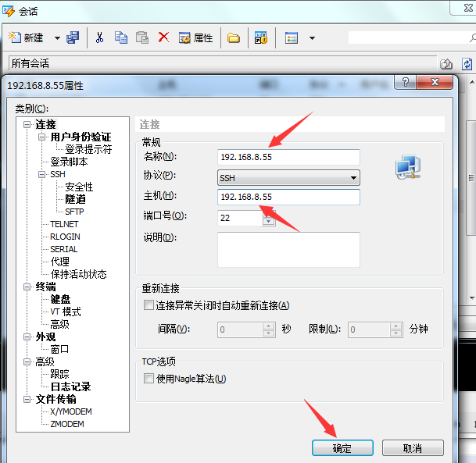
Task: Click the New session (新建) icon
Action: pyautogui.click(x=14, y=37)
